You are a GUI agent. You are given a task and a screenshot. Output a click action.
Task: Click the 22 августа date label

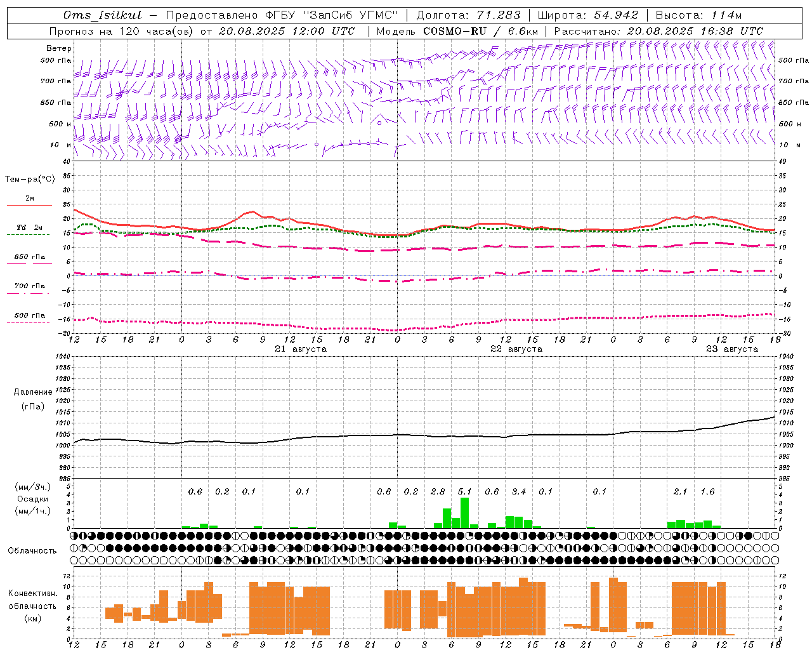516,349
